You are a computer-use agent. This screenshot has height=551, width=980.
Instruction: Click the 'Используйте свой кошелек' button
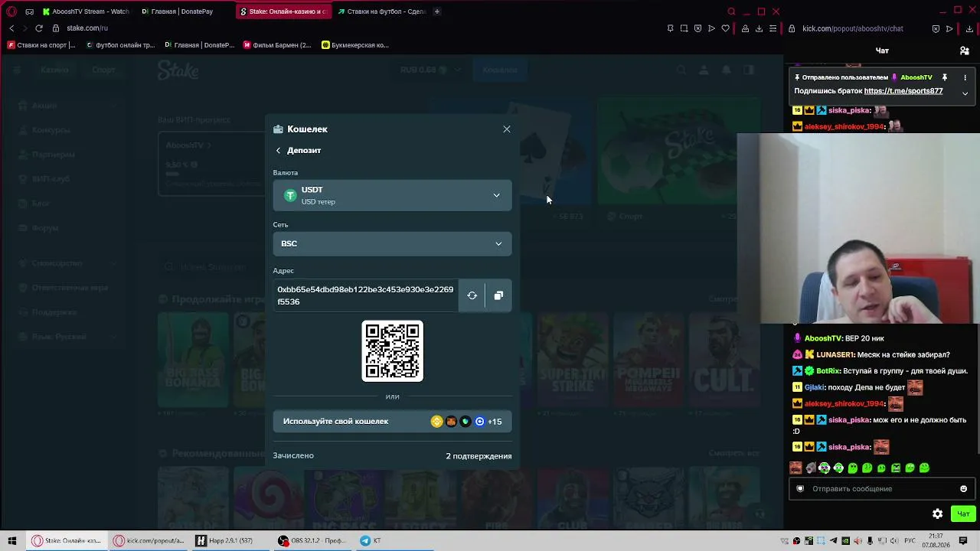[392, 422]
